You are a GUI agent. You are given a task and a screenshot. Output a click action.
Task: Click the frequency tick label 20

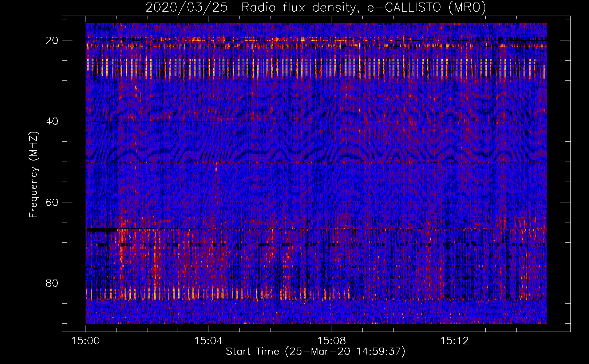tap(52, 40)
